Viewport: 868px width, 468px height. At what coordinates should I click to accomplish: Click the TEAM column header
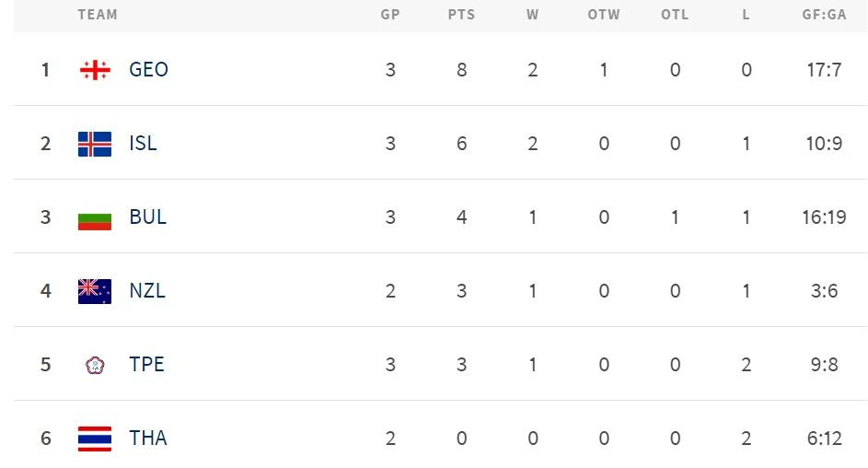click(x=98, y=15)
